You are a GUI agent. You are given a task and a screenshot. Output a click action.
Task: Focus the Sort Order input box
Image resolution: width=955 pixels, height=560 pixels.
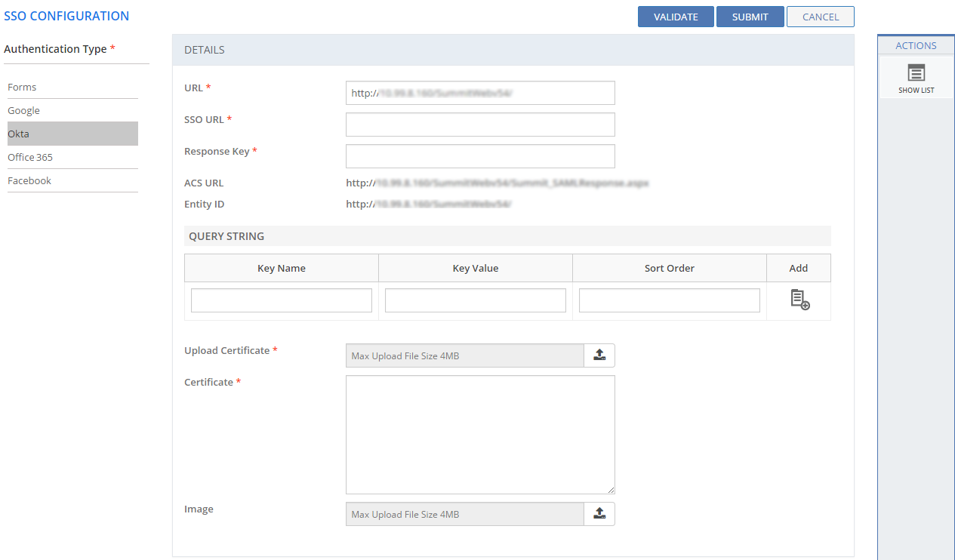coord(669,300)
